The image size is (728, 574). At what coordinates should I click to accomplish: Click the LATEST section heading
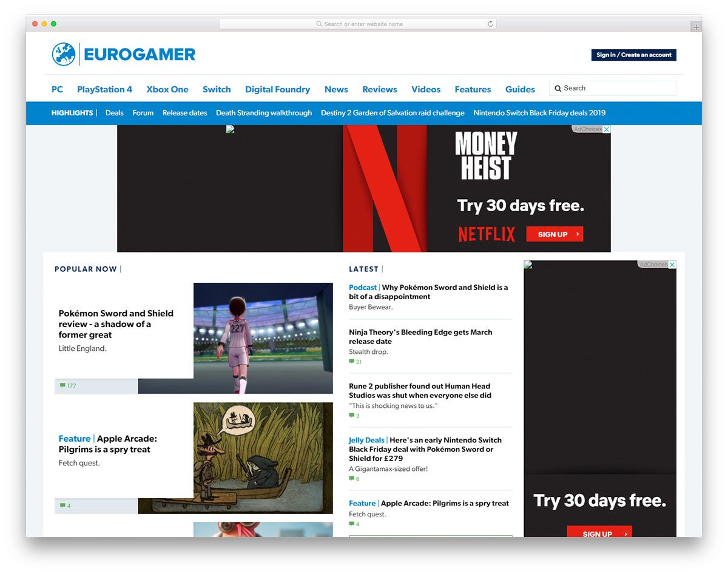[363, 269]
